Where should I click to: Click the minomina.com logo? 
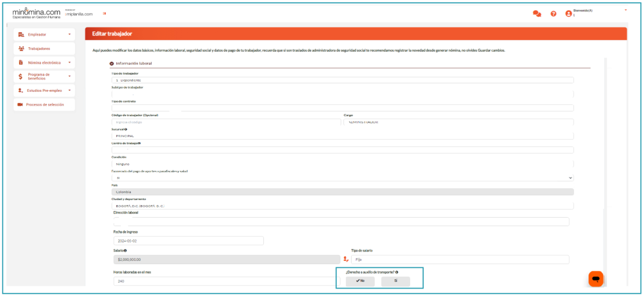(x=37, y=13)
